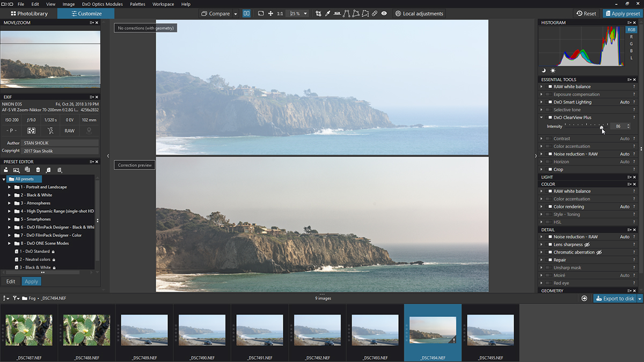This screenshot has width=644, height=362.
Task: Toggle Noise reduction - RAW in Essential Tools
Action: pyautogui.click(x=549, y=154)
